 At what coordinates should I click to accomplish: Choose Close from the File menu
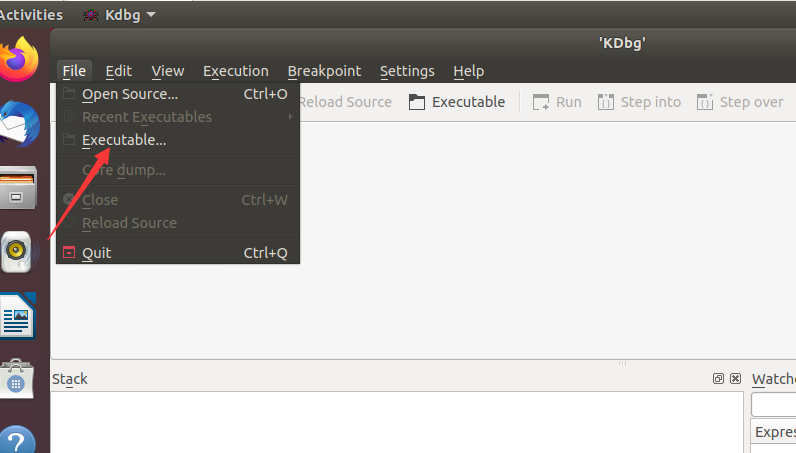click(178, 200)
